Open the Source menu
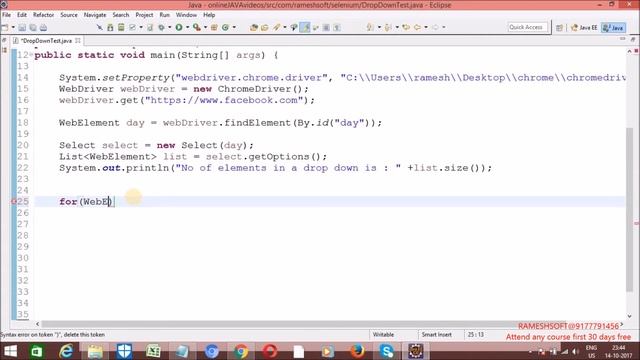The image size is (640, 360). tap(69, 15)
